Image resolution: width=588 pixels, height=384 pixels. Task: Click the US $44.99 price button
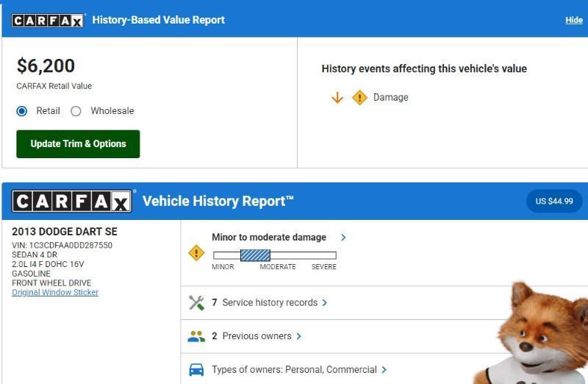[x=554, y=202]
